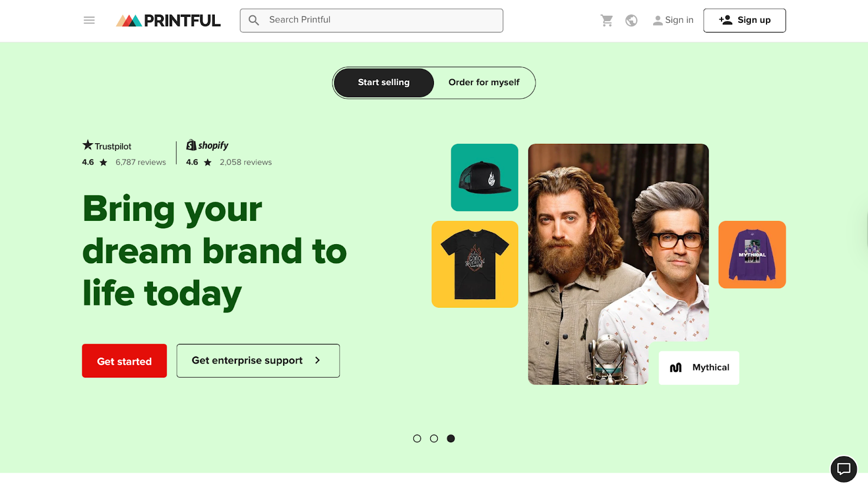Open the hamburger navigation menu
Image resolution: width=868 pixels, height=484 pixels.
click(x=89, y=20)
